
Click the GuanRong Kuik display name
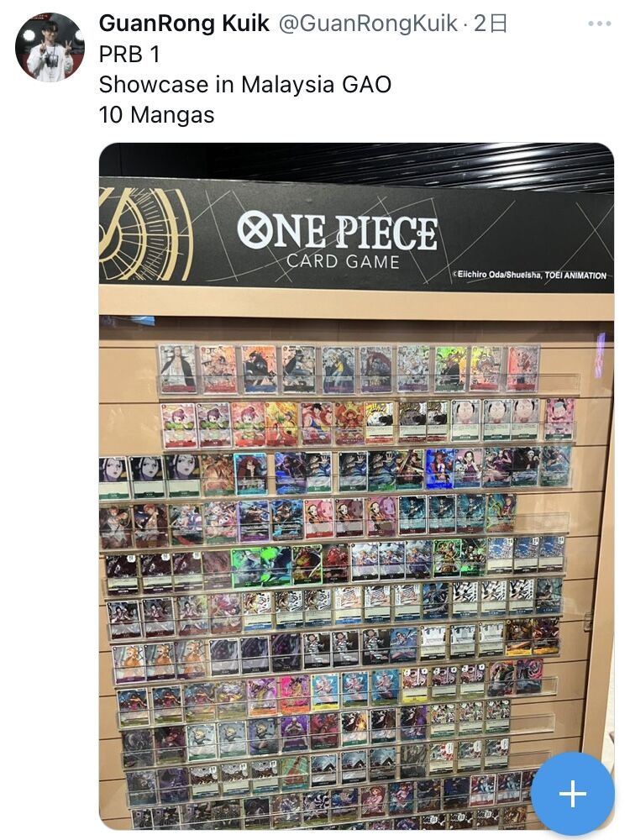coord(184,23)
